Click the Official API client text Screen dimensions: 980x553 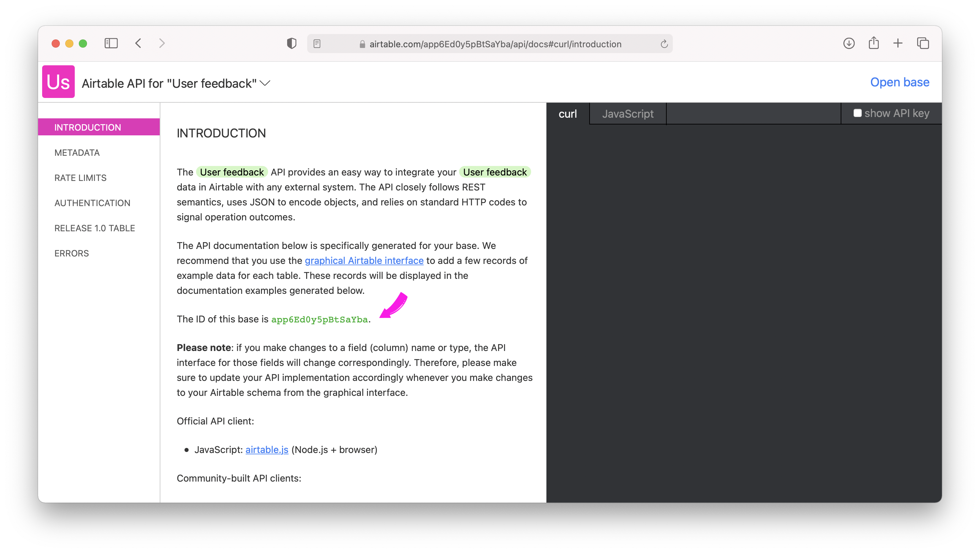[x=215, y=421]
